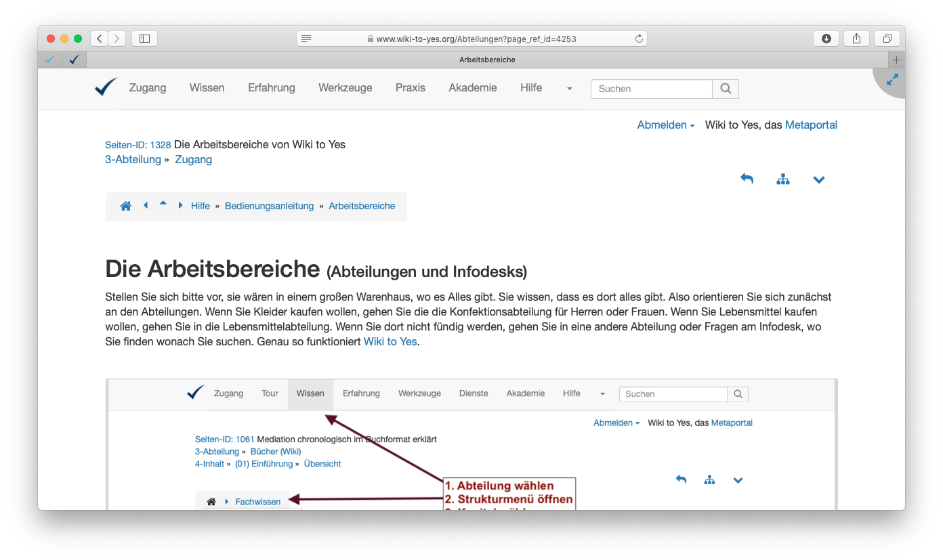Open the Wissen menu item

coord(207,88)
